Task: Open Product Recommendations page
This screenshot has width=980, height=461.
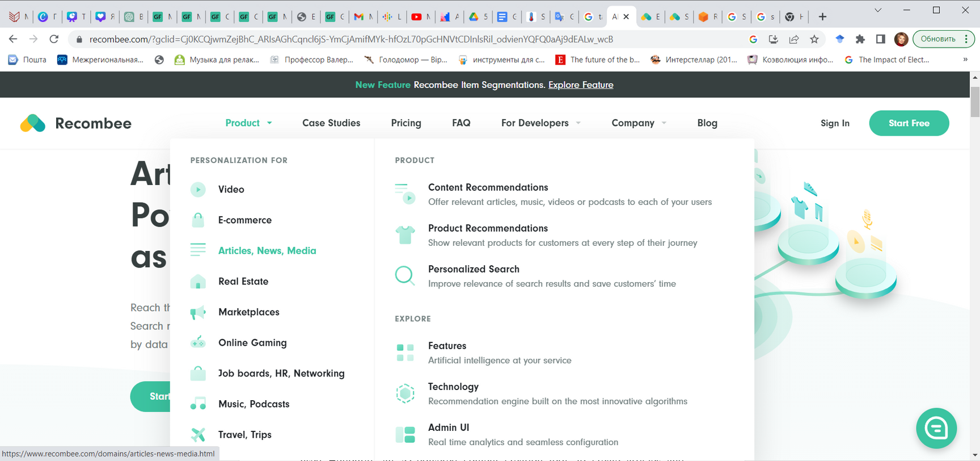Action: pos(488,228)
